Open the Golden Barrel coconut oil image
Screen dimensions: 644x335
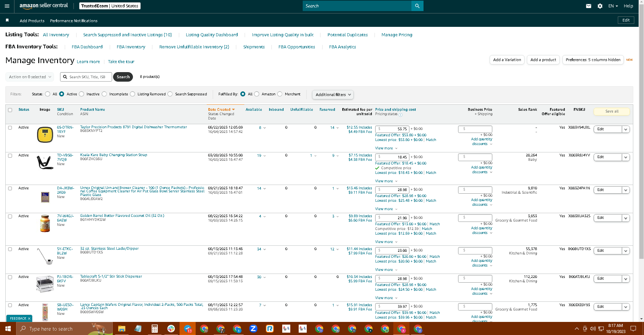point(45,224)
